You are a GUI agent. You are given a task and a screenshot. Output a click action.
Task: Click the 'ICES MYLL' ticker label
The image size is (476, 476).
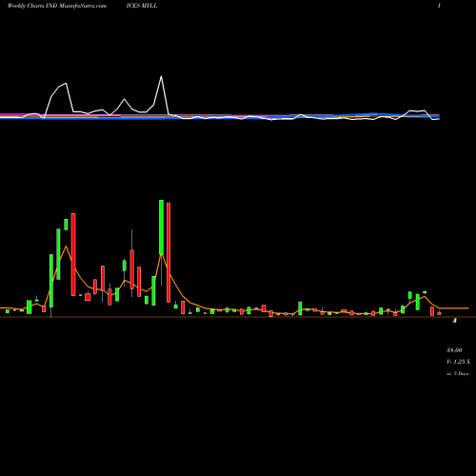(x=142, y=6)
